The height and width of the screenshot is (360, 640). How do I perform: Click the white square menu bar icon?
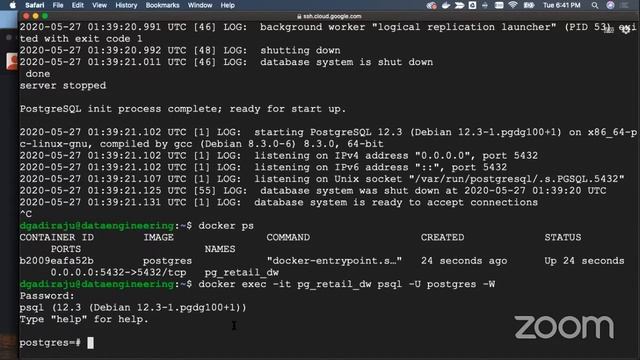click(x=472, y=5)
